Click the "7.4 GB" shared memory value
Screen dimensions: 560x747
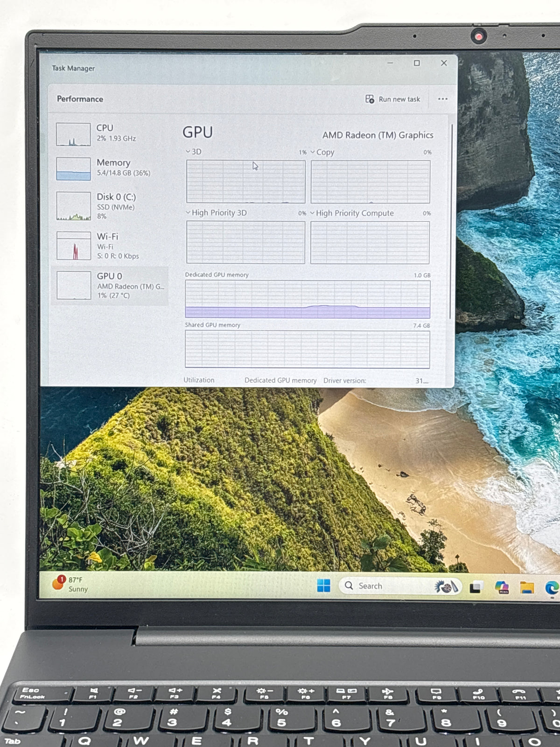(x=421, y=325)
